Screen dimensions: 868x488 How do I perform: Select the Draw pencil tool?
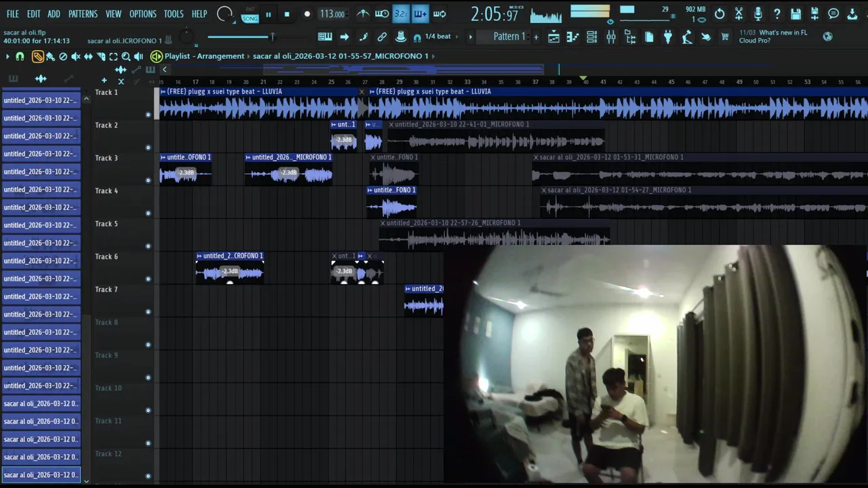point(38,56)
